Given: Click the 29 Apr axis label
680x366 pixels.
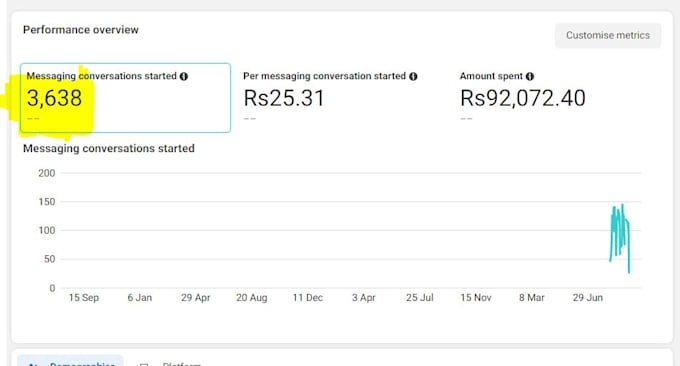Looking at the screenshot, I should click(x=196, y=297).
